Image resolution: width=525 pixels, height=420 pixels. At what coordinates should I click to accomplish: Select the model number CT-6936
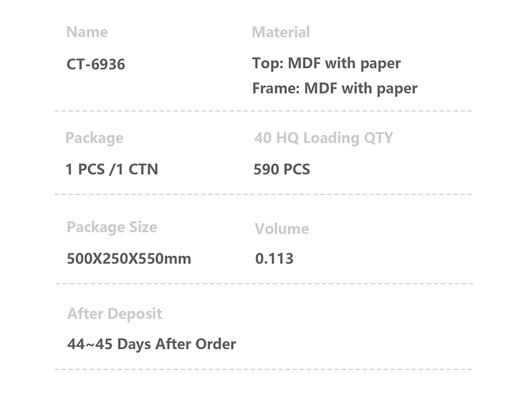tap(96, 65)
